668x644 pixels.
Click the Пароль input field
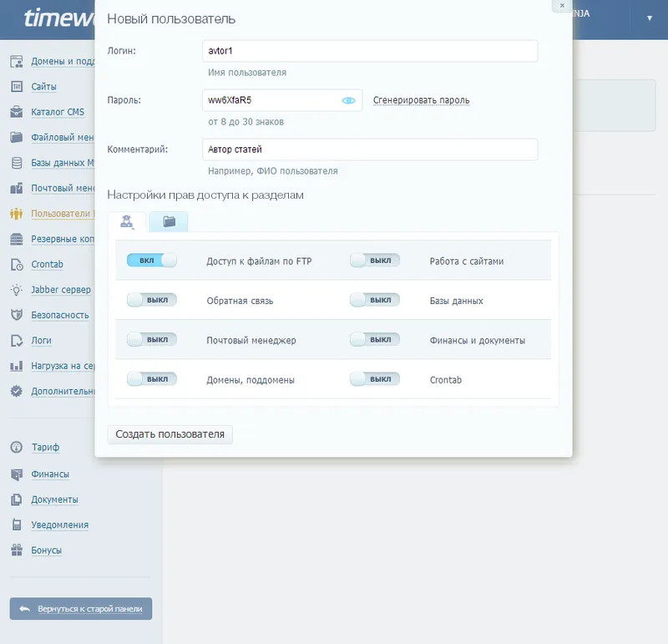[282, 100]
